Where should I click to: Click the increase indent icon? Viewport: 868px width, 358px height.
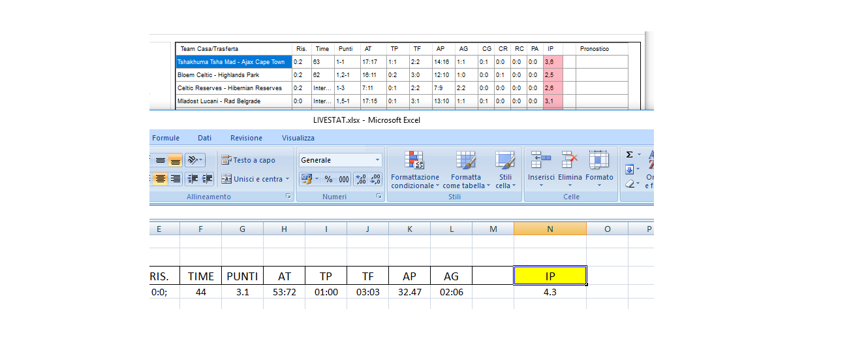[208, 178]
